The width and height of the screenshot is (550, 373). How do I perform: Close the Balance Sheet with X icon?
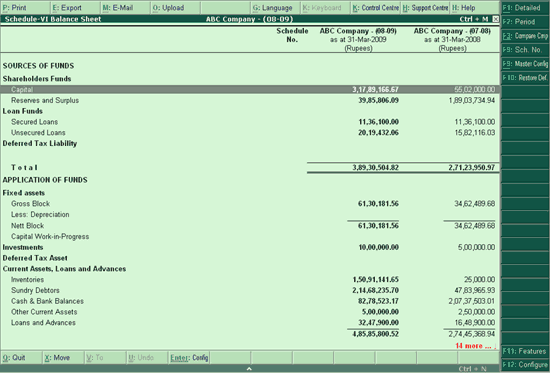coord(495,19)
